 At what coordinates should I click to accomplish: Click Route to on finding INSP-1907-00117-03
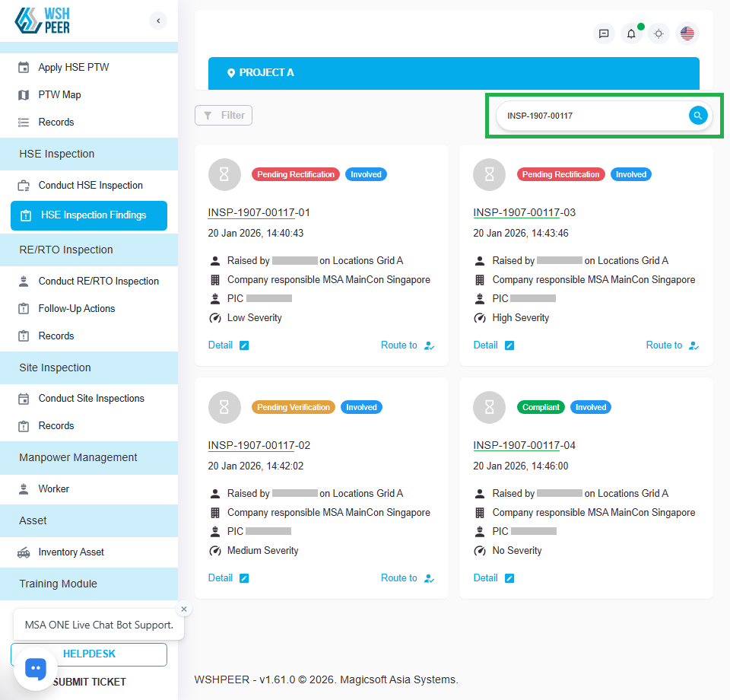point(664,345)
